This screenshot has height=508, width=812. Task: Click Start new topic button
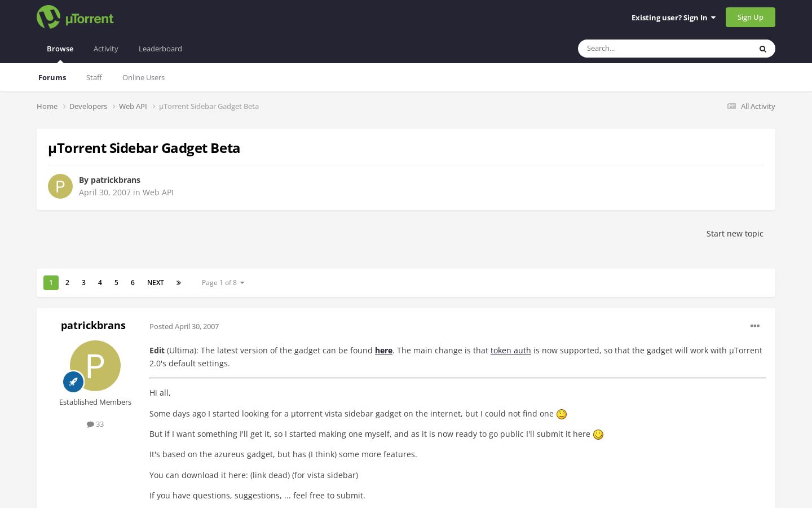735,234
